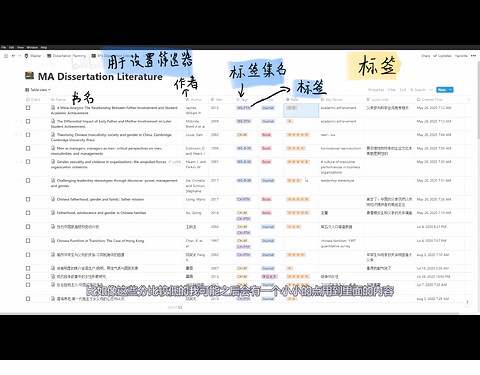Open the arrow dropdown on the New button
Viewport: 480px width, 375px height.
click(x=451, y=90)
